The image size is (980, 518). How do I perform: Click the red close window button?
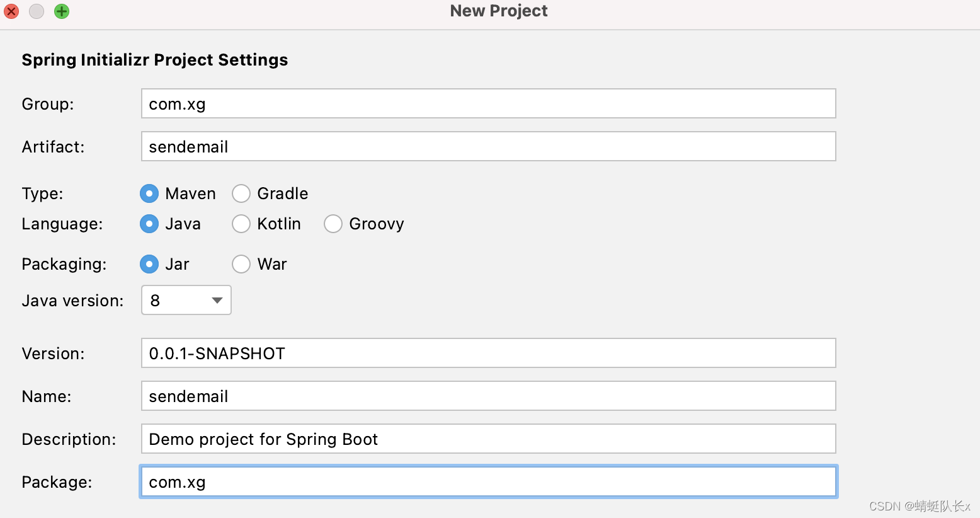point(11,11)
